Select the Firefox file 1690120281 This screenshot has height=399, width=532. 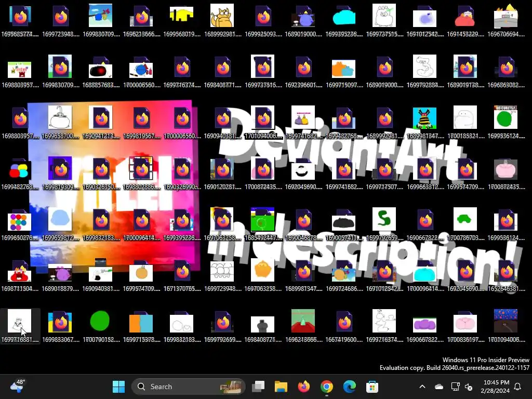[222, 173]
